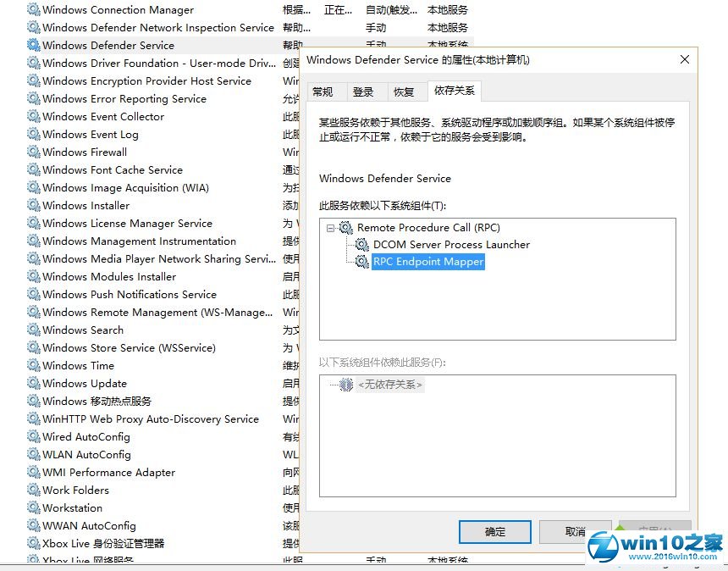
Task: Click the Windows Defender Service gear icon
Action: [x=33, y=46]
